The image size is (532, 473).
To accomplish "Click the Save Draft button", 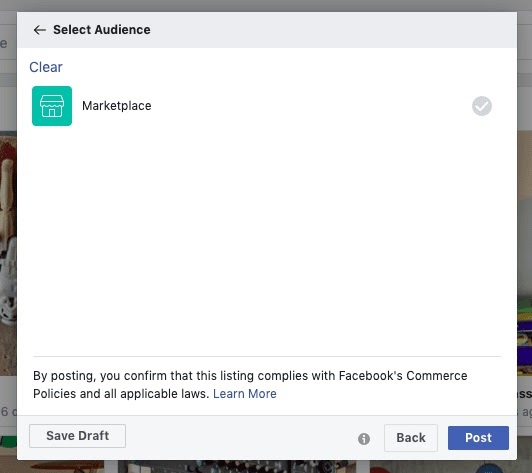I will [x=77, y=436].
